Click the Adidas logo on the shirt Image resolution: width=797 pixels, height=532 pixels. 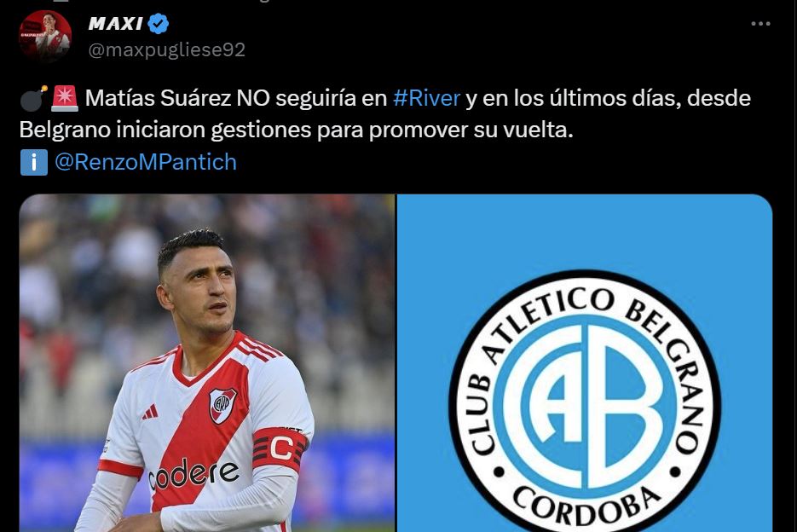click(x=150, y=412)
